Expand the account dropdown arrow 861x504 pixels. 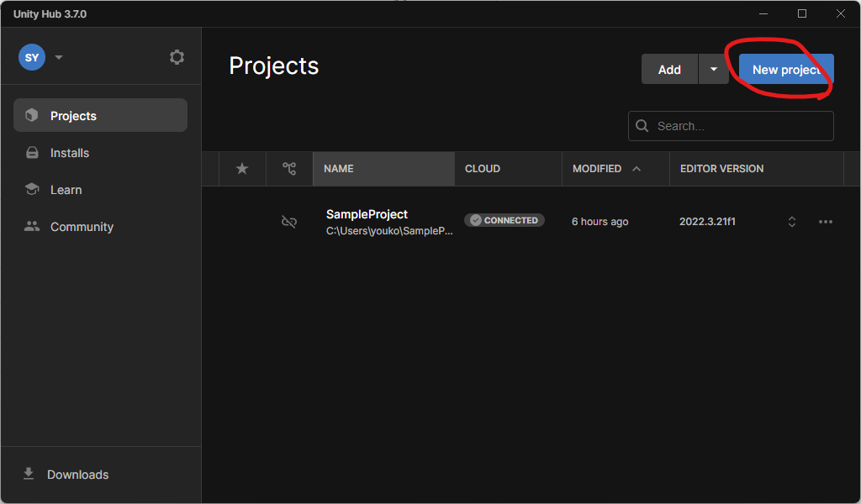point(59,57)
